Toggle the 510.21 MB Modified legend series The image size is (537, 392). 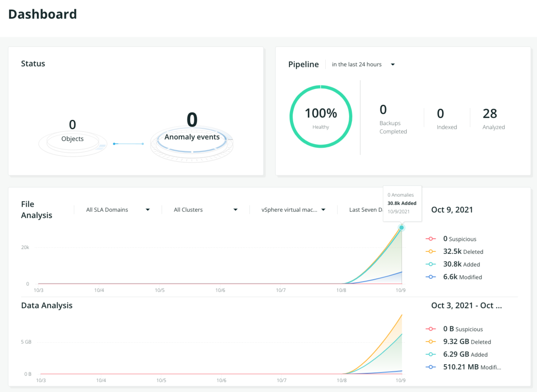click(x=463, y=367)
